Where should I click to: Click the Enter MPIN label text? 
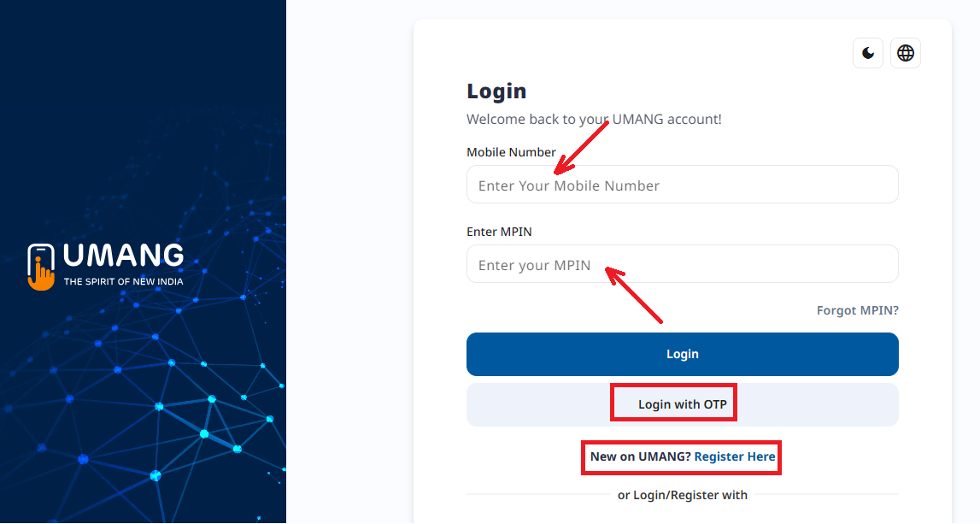[x=499, y=231]
